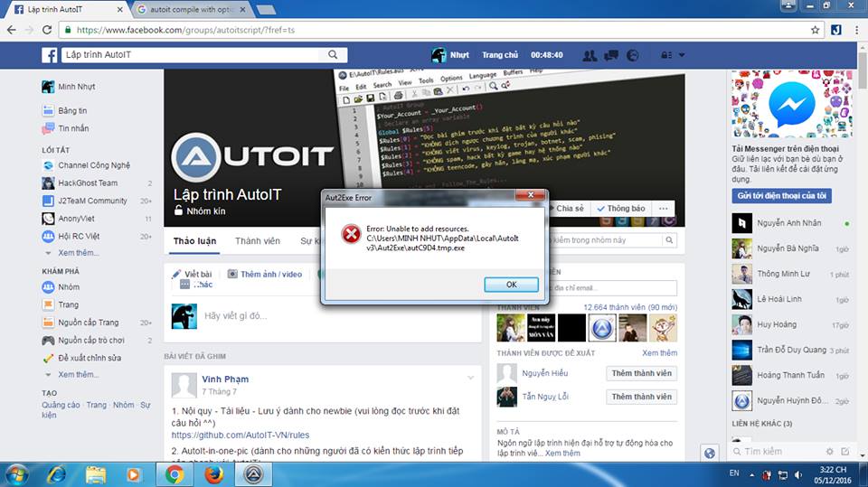
Task: Switch to Thảo luận tab
Action: tap(195, 241)
